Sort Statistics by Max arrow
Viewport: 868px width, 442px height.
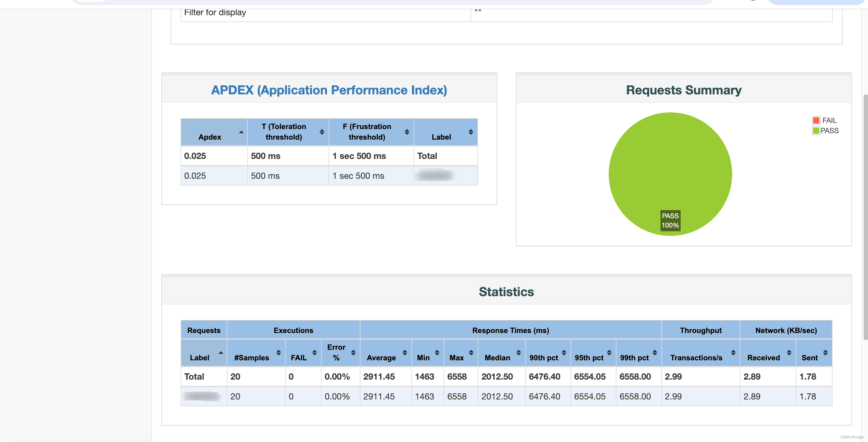pos(471,353)
